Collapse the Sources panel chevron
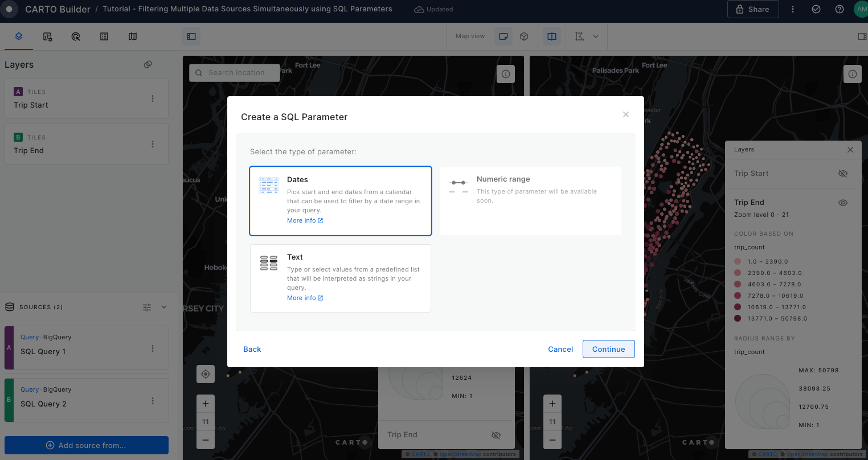Screen dimensions: 868x460 [x=164, y=307]
